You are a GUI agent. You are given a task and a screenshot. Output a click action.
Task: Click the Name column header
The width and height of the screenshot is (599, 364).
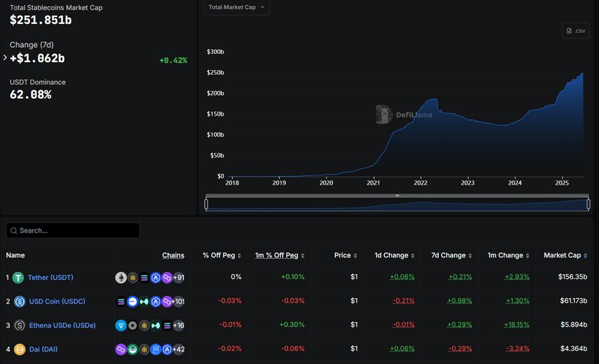15,255
